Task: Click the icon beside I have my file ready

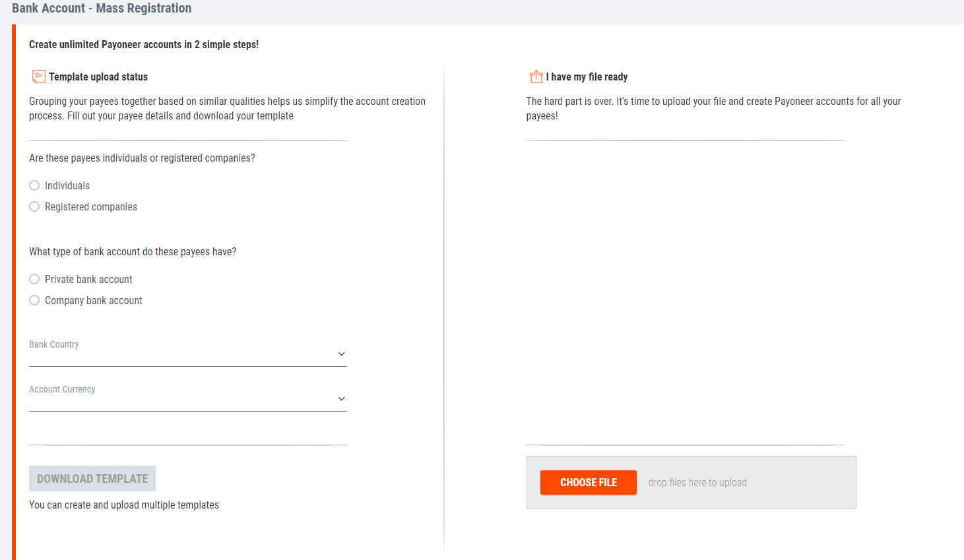Action: 536,77
